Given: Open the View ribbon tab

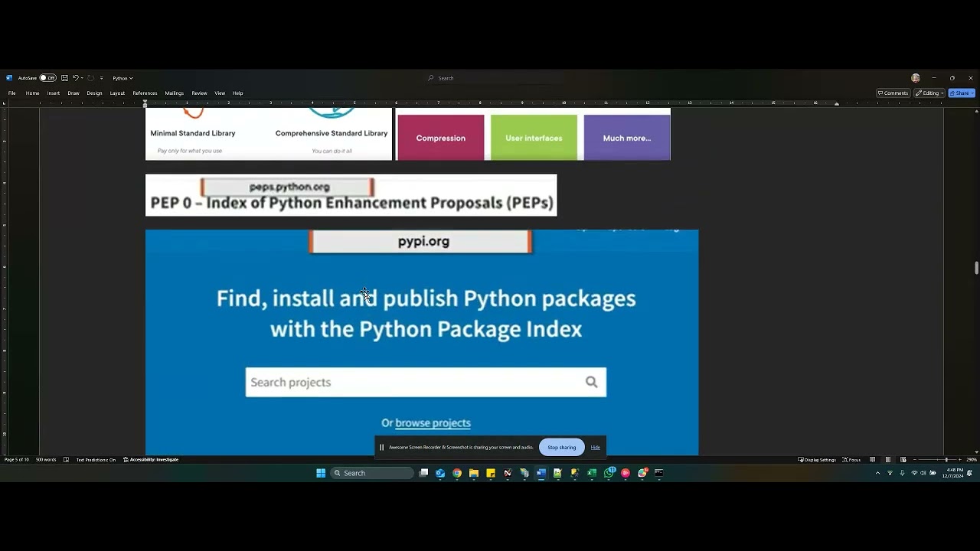Looking at the screenshot, I should tap(220, 93).
